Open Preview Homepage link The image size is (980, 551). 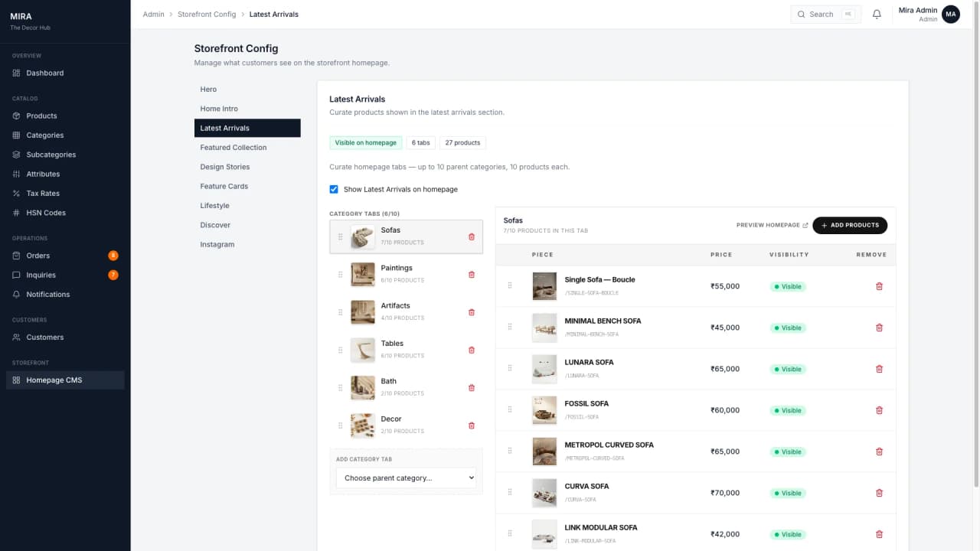(772, 225)
